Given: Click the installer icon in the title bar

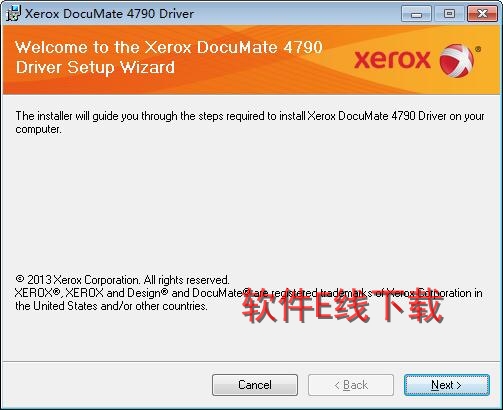Looking at the screenshot, I should point(13,13).
